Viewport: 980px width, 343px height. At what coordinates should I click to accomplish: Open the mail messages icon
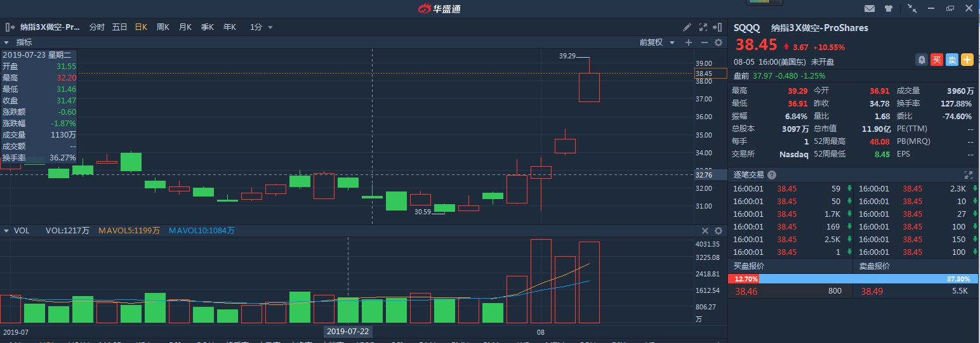[x=870, y=8]
